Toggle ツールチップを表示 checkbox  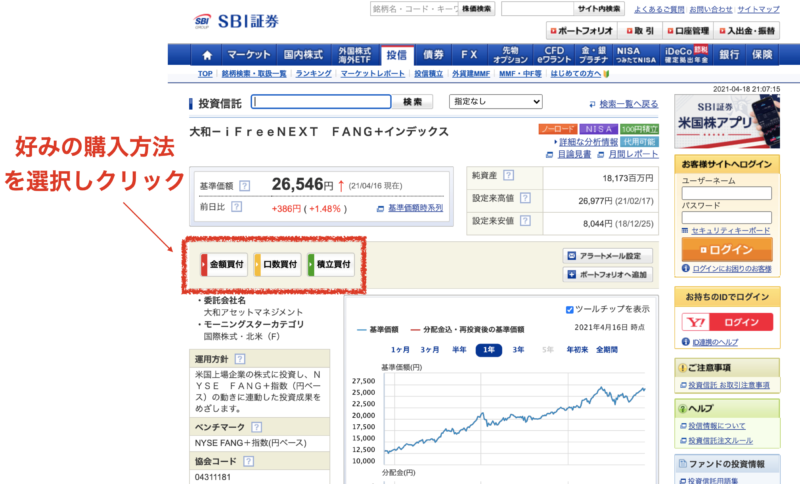click(569, 310)
